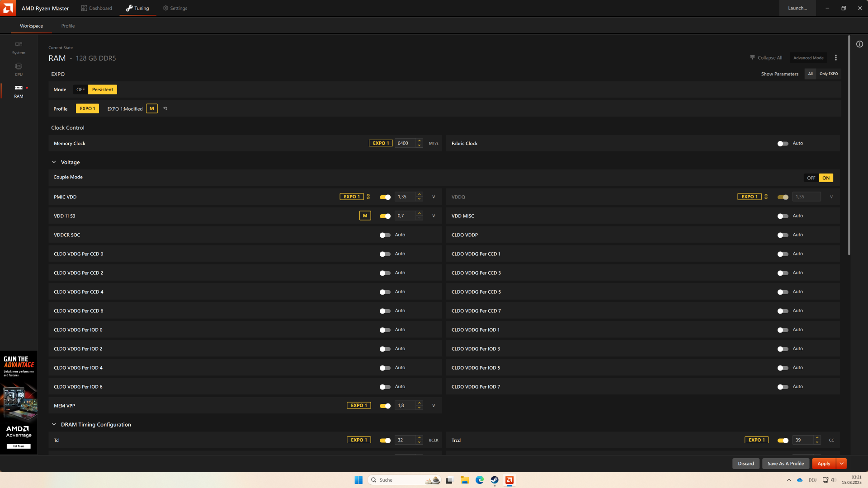This screenshot has width=868, height=488.
Task: Reset the modified EXPO profile
Action: click(165, 108)
